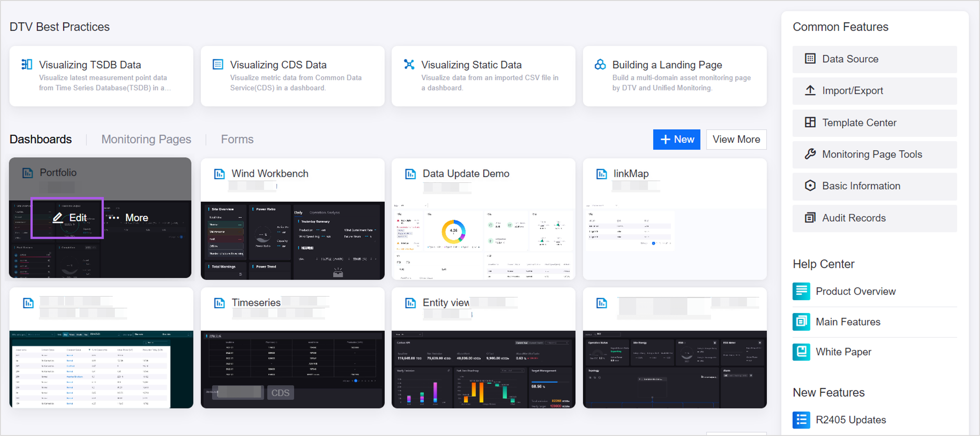
Task: Switch to the Monitoring Pages tab
Action: (146, 139)
